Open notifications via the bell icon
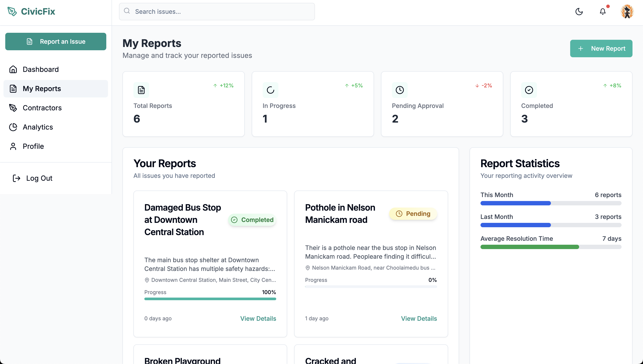Screen dimensions: 643x364 [x=603, y=12]
